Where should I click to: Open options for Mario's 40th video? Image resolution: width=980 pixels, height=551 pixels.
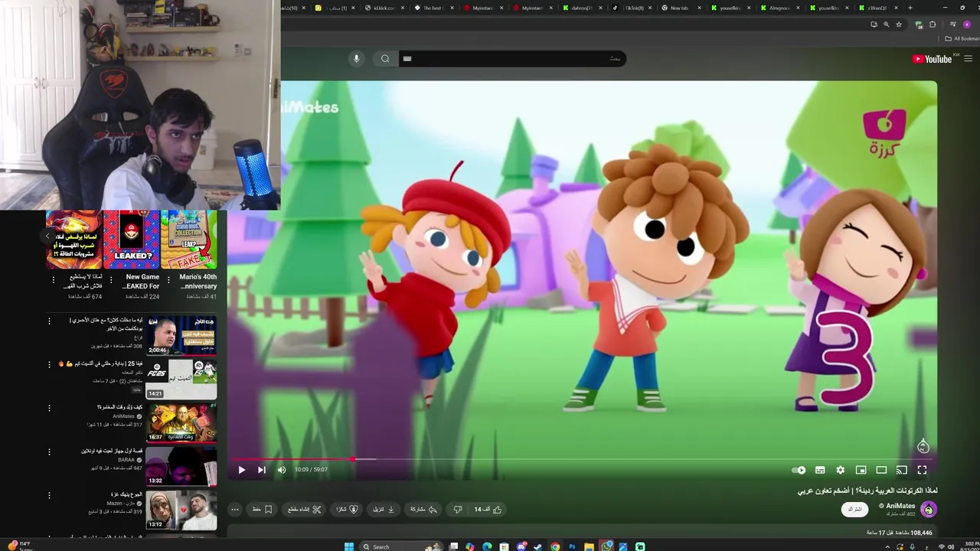pyautogui.click(x=168, y=280)
